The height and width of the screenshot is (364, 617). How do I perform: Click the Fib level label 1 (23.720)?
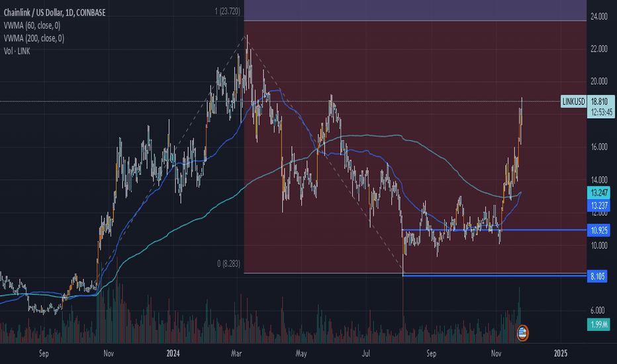228,11
